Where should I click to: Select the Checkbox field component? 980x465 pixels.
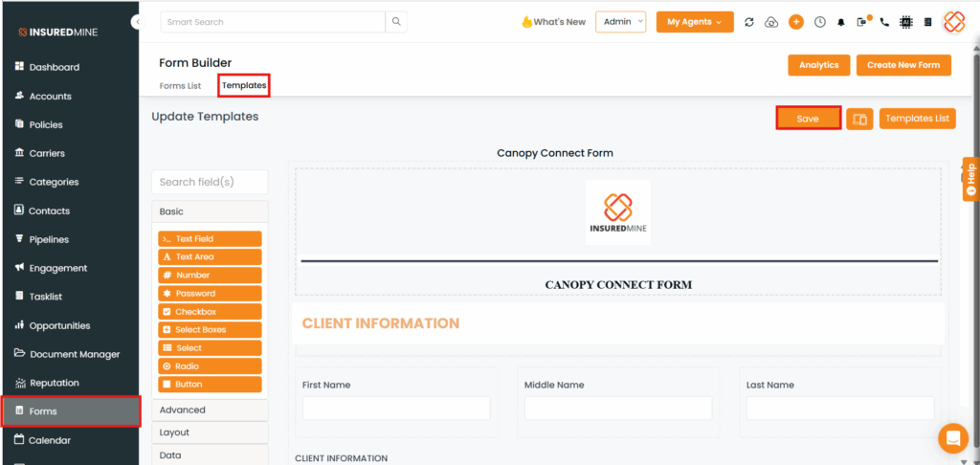pyautogui.click(x=210, y=312)
